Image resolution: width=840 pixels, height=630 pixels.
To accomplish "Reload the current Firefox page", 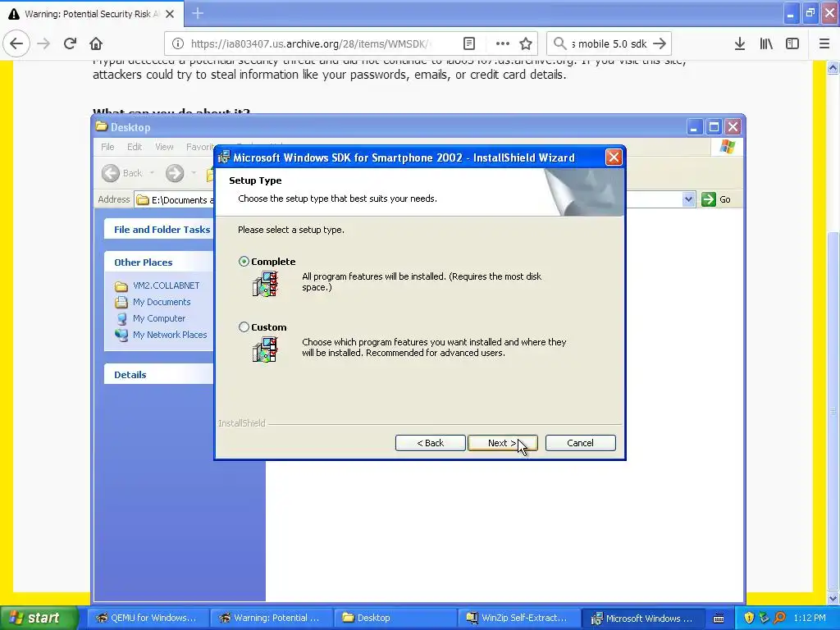I will click(x=70, y=43).
